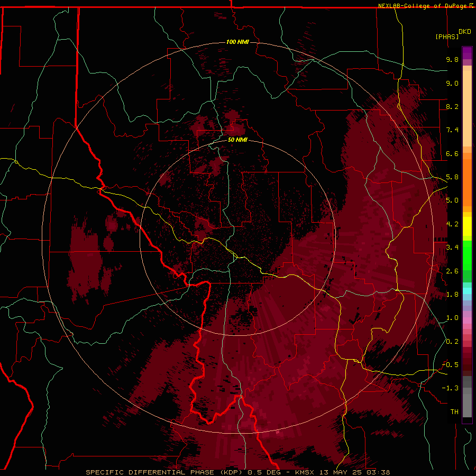Screen dimensions: 476x476
Task: Click the 5.0 color scale label
Action: [x=452, y=200]
